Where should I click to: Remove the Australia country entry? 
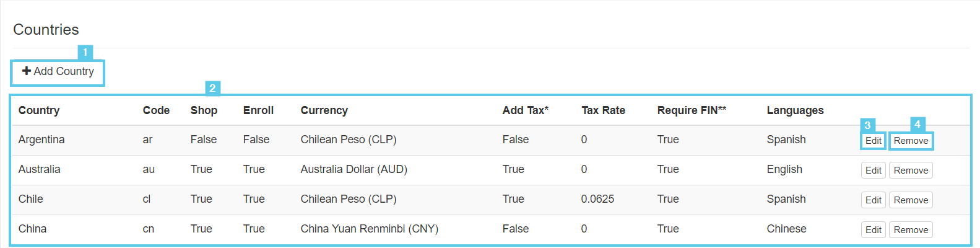point(911,170)
